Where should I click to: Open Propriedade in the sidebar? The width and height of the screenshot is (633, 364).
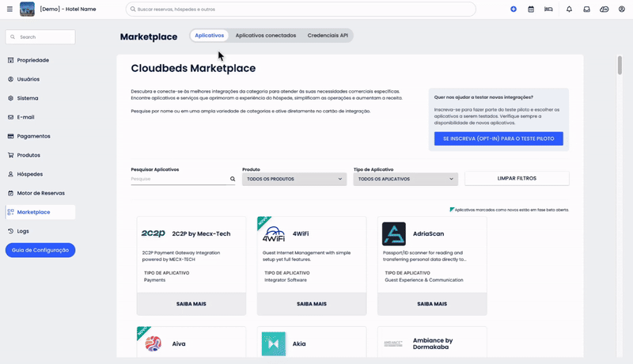32,60
